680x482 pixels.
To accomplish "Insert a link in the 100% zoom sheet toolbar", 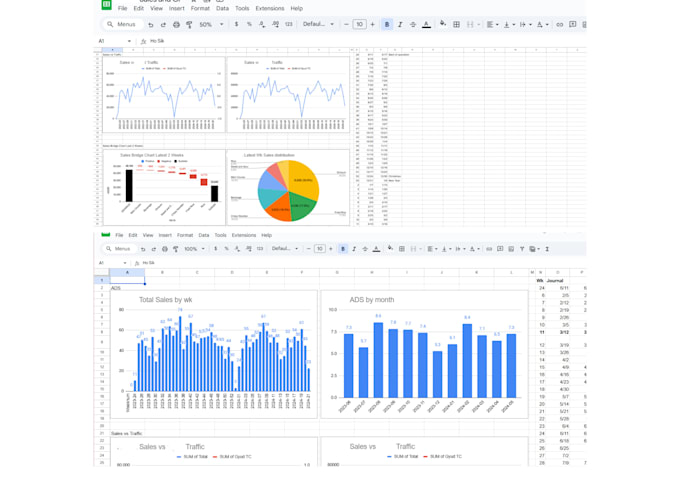I will pos(489,249).
